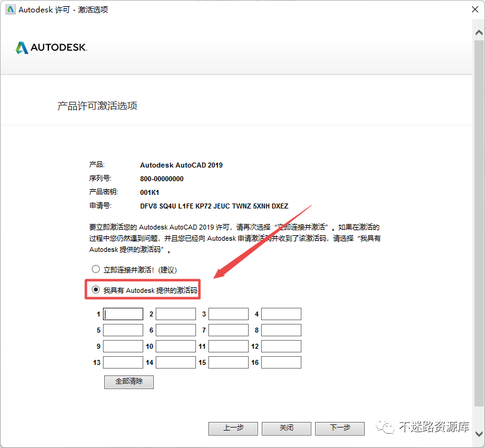Click activation code field 6

[176, 330]
